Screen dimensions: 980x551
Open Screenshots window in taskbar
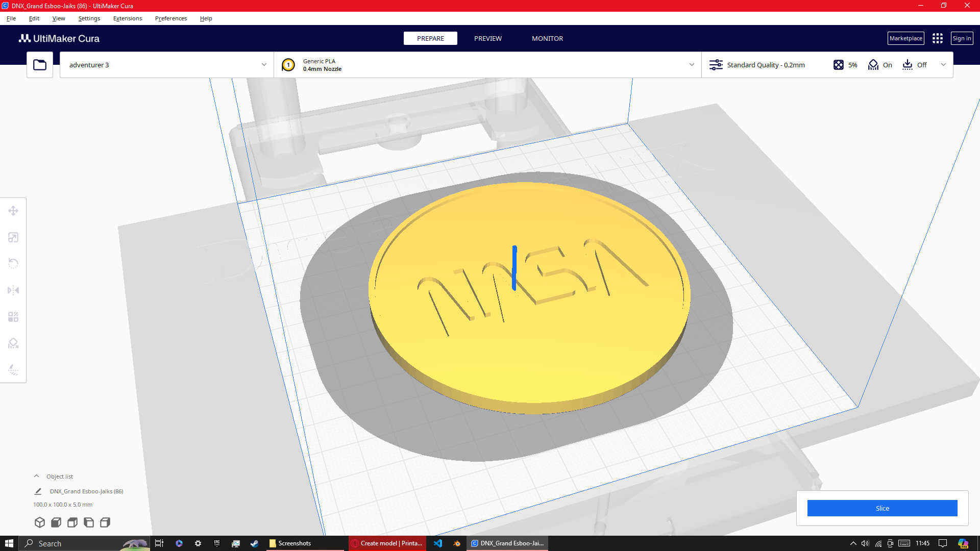[x=305, y=543]
